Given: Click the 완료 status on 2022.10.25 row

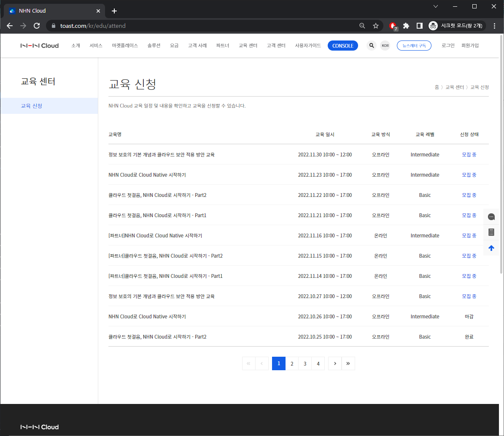Looking at the screenshot, I should click(x=469, y=337).
